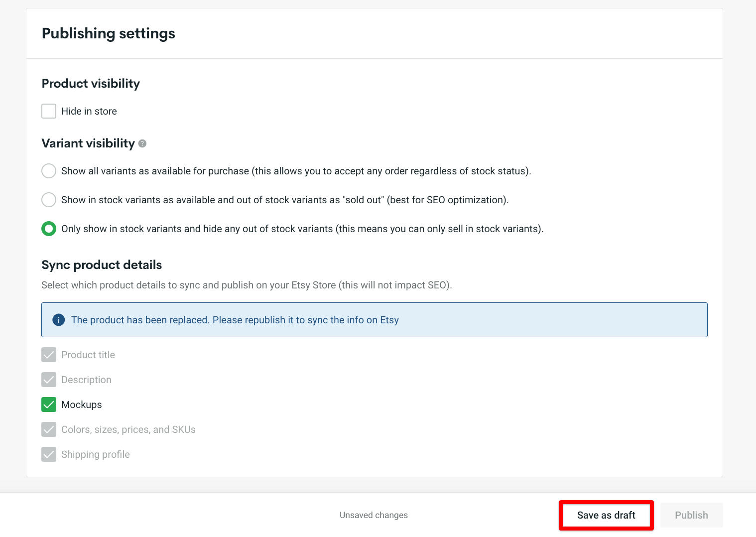
Task: Click the disabled Publish button
Action: pos(691,515)
